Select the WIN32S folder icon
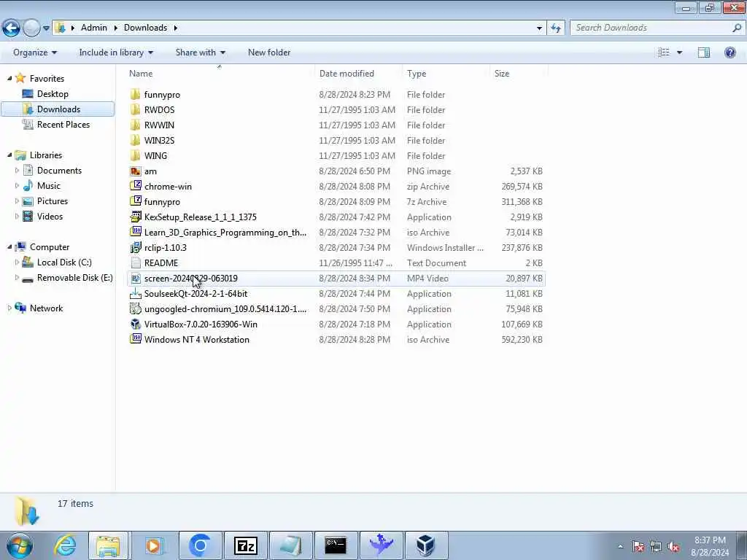 tap(135, 141)
